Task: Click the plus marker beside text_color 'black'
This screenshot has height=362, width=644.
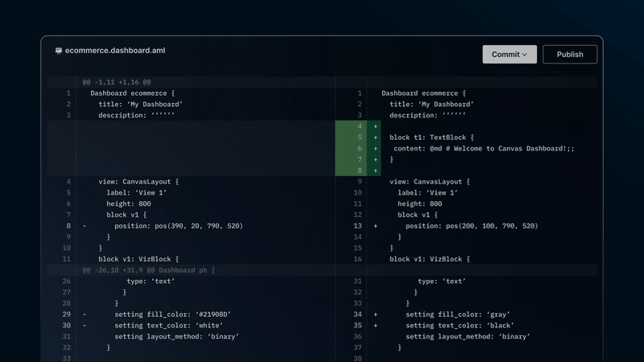Action: pyautogui.click(x=375, y=326)
